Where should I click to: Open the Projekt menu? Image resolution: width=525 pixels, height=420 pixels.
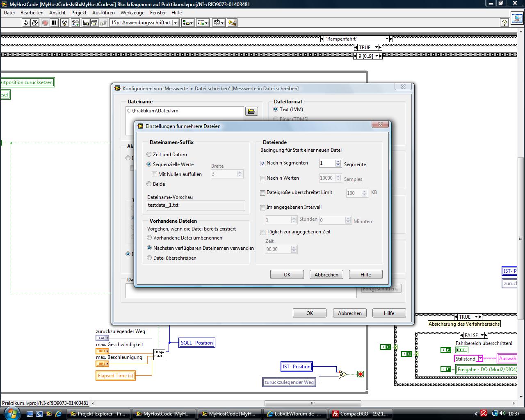pyautogui.click(x=79, y=13)
